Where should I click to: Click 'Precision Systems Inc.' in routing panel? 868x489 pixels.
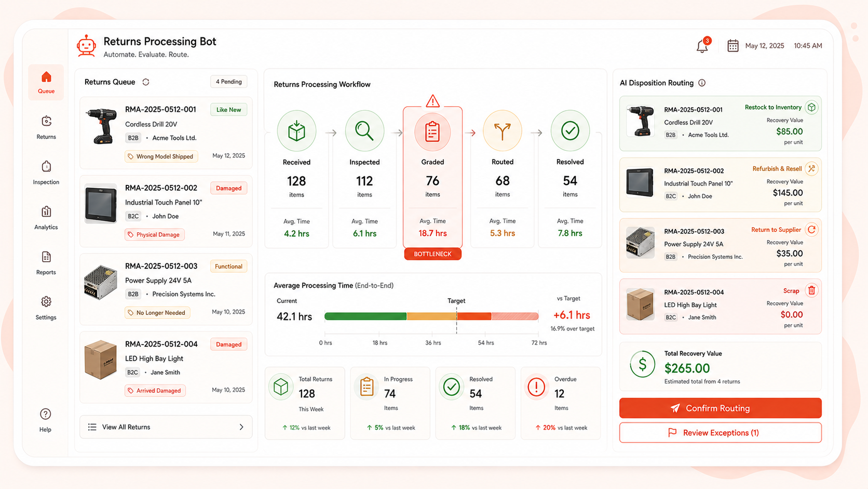point(715,257)
